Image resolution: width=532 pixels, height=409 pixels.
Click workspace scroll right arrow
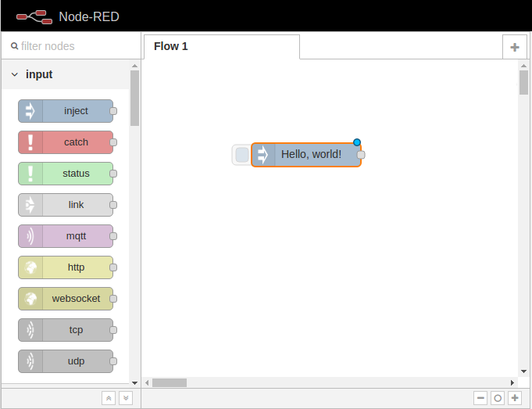pos(512,383)
